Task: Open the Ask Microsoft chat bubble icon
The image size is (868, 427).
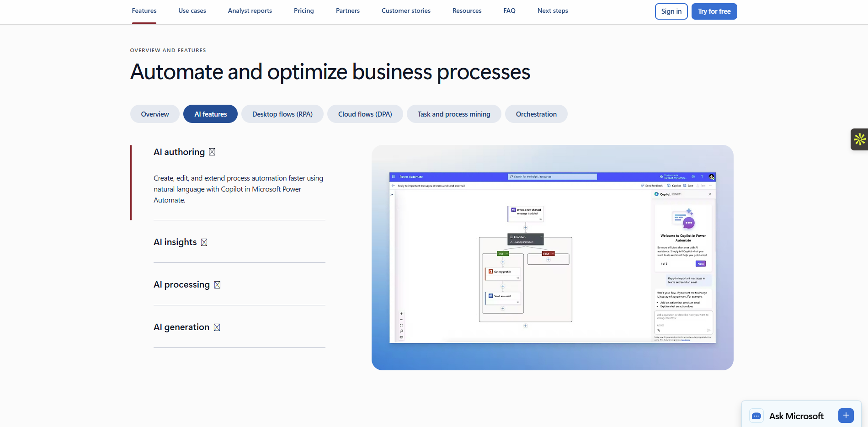Action: pos(756,416)
